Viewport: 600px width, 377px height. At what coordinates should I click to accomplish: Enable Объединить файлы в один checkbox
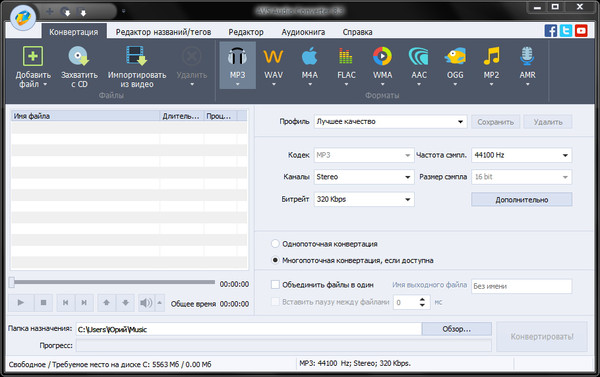(275, 284)
